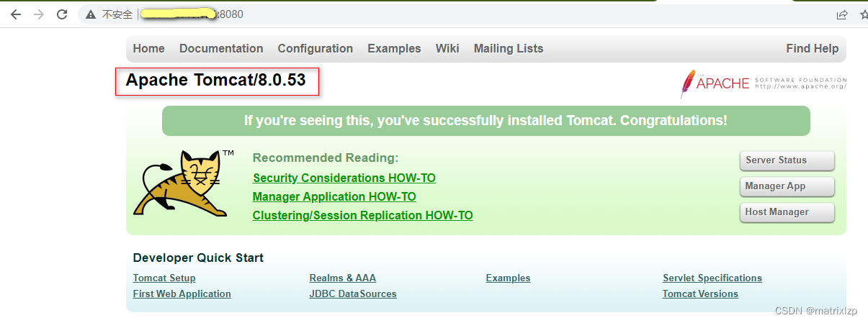This screenshot has height=323, width=868.
Task: Open the JDBC DataSources link
Action: [353, 294]
